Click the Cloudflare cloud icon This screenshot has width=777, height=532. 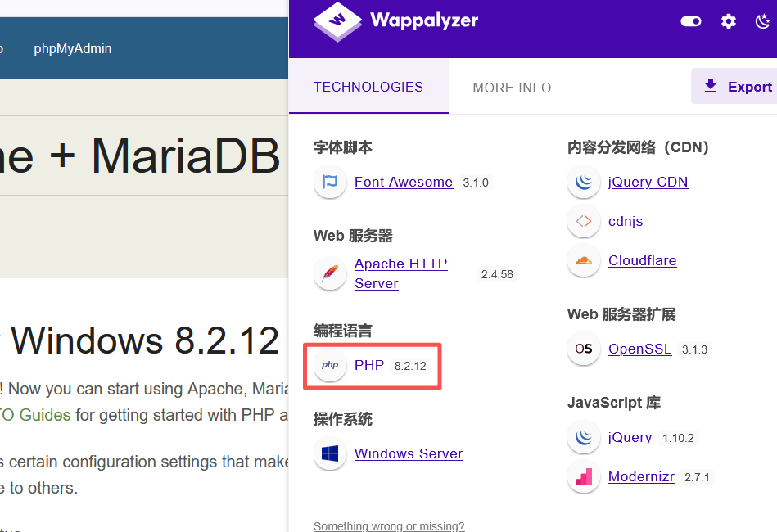click(584, 260)
